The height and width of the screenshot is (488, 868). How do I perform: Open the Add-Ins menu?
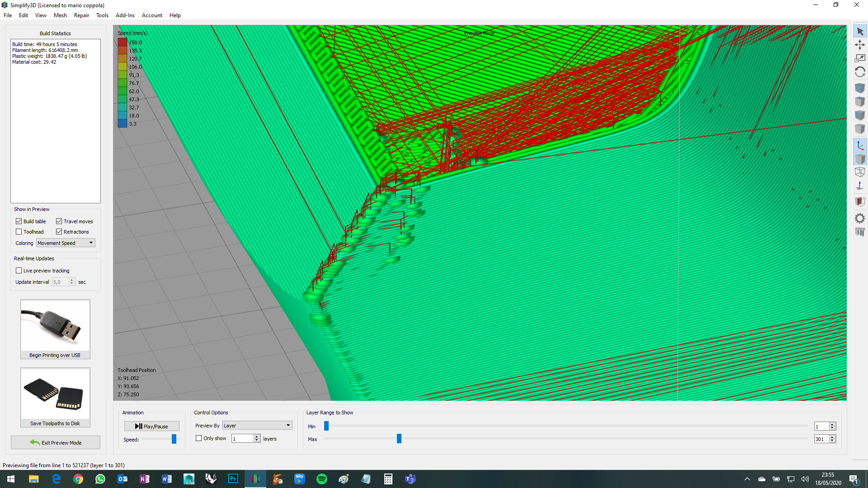(x=125, y=15)
